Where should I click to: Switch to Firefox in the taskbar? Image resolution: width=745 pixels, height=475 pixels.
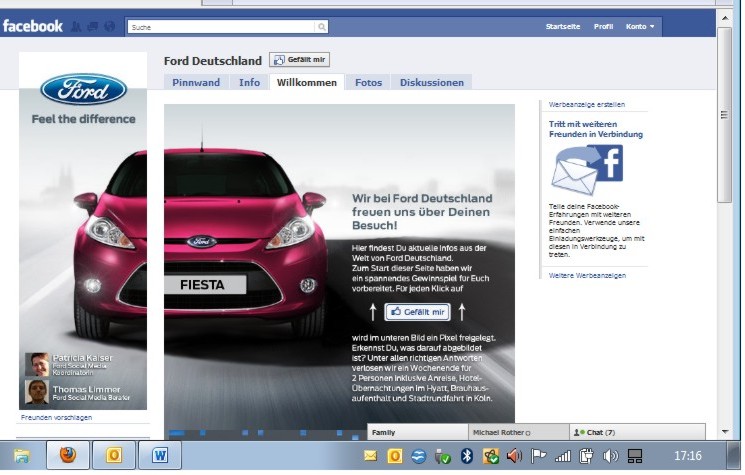click(x=68, y=455)
